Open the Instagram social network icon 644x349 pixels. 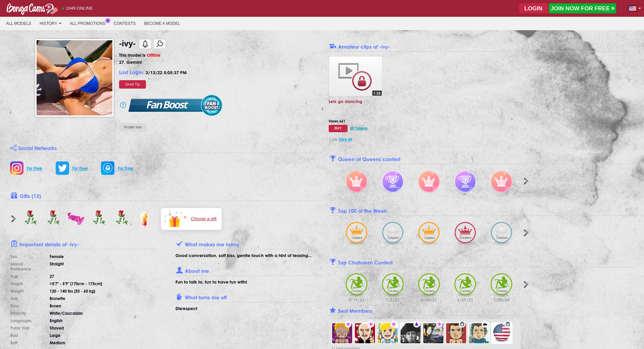(x=17, y=168)
